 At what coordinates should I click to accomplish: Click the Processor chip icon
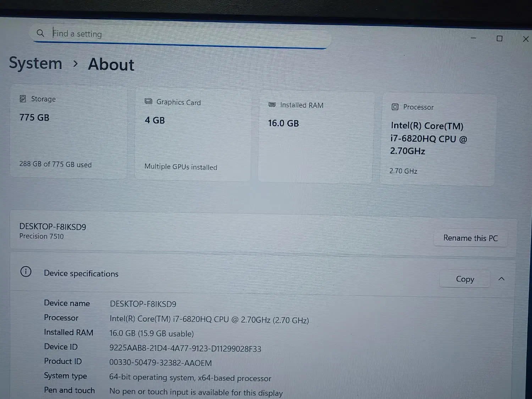tap(395, 107)
